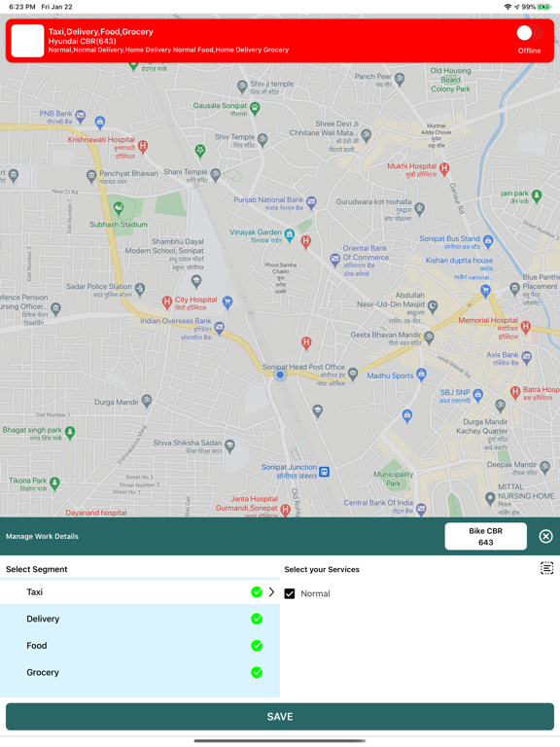Image resolution: width=560 pixels, height=747 pixels.
Task: Select the Food segment row
Action: click(140, 646)
